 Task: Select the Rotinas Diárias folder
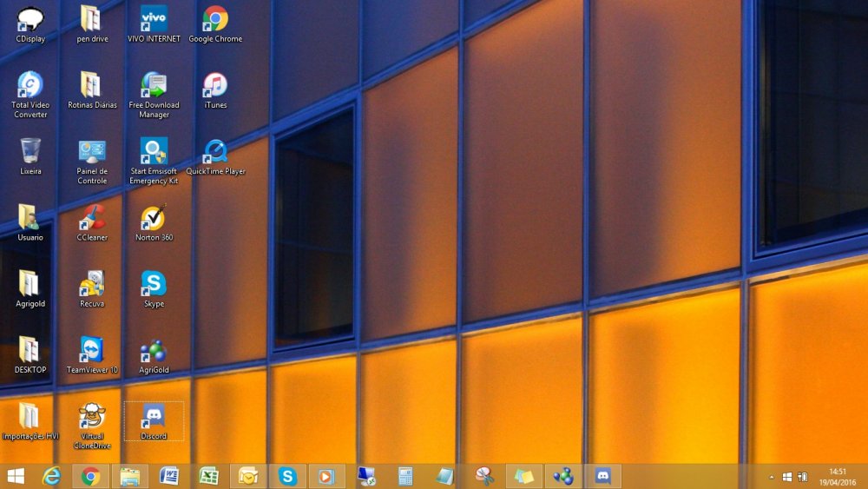92,86
